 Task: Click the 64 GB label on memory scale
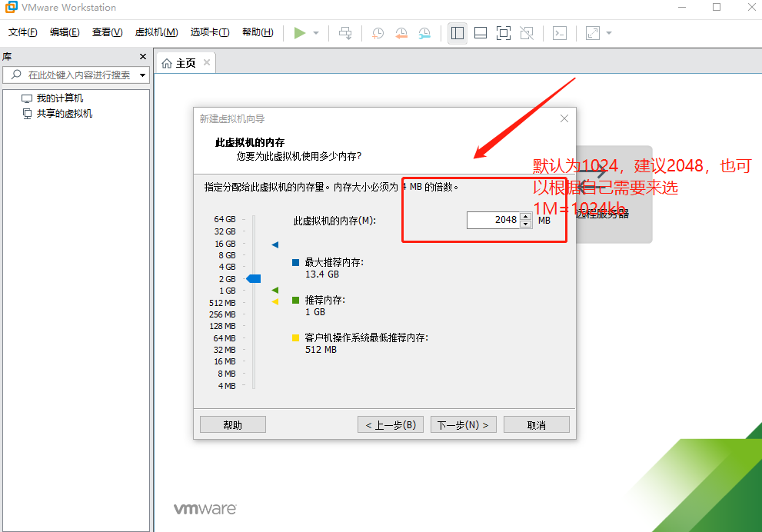225,219
